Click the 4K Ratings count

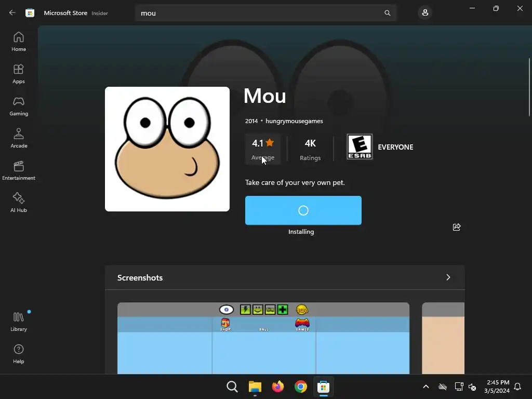310,149
